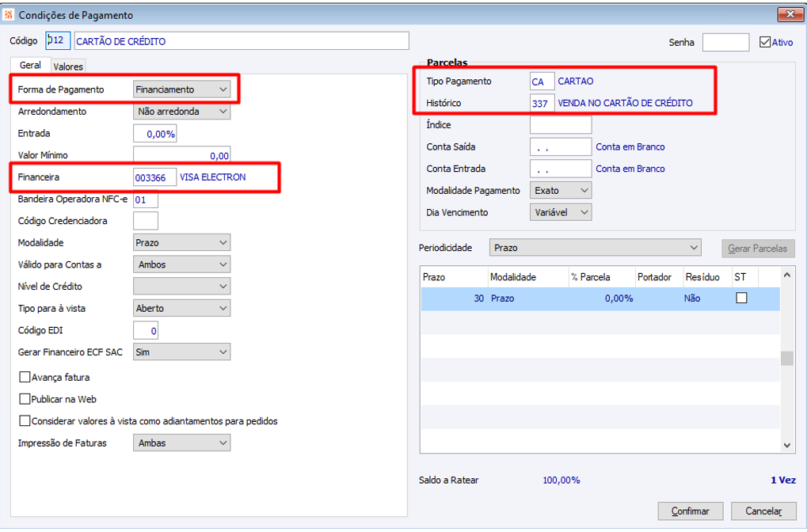The image size is (807, 532).
Task: Open the Forma de Pagamento dropdown
Action: pos(181,89)
